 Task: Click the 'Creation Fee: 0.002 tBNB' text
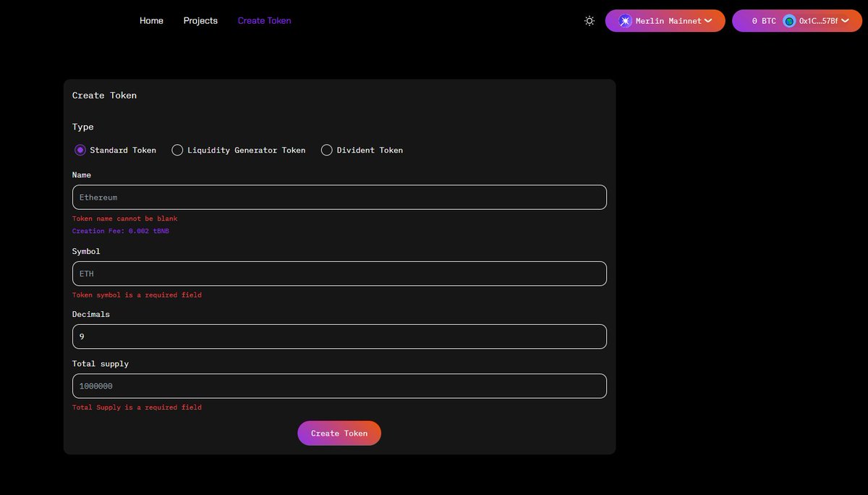point(120,231)
